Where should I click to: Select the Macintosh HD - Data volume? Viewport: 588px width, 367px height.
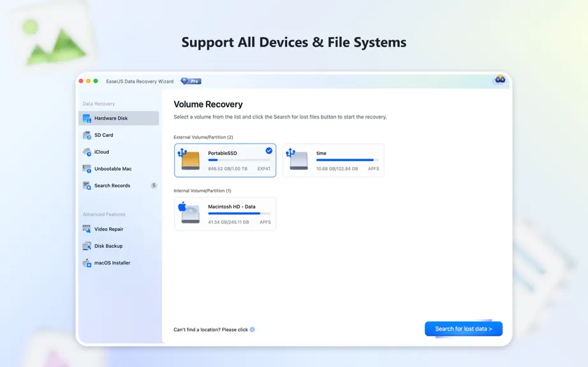pyautogui.click(x=225, y=214)
